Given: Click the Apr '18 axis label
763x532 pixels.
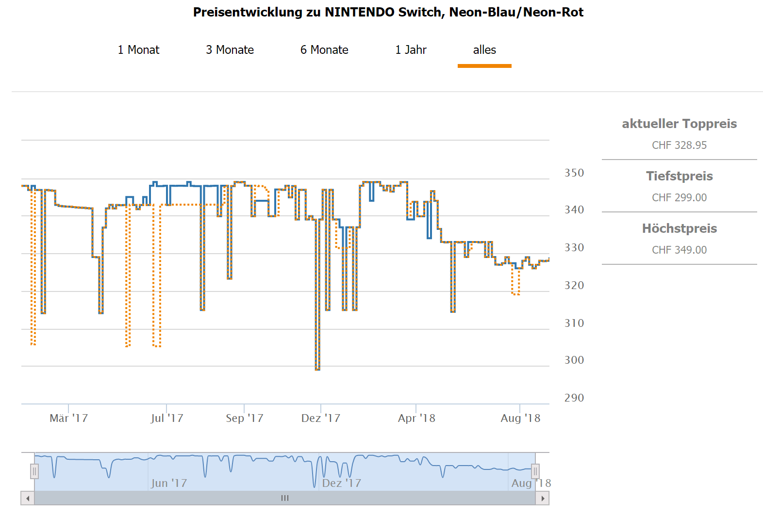Looking at the screenshot, I should tap(416, 418).
